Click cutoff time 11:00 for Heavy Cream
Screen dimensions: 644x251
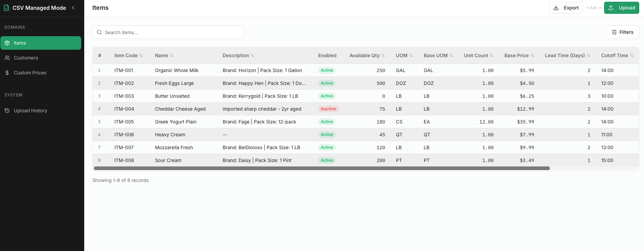(607, 135)
